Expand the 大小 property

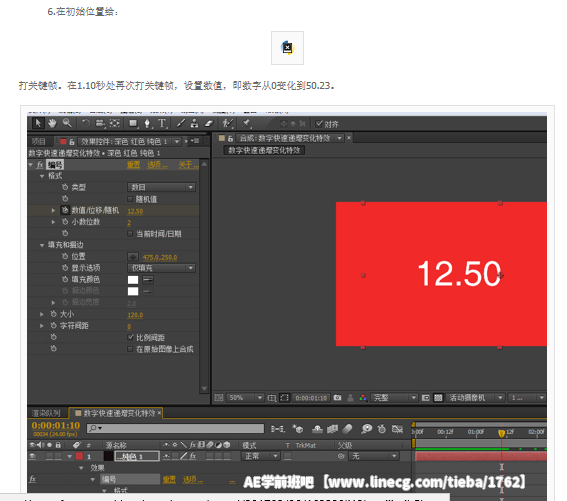pos(42,314)
